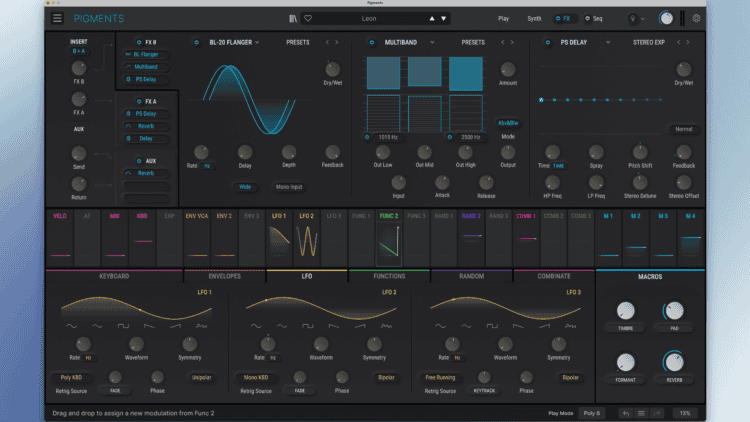The image size is (750, 422).
Task: Open the FUNCTIONS modulation tab
Action: point(389,276)
